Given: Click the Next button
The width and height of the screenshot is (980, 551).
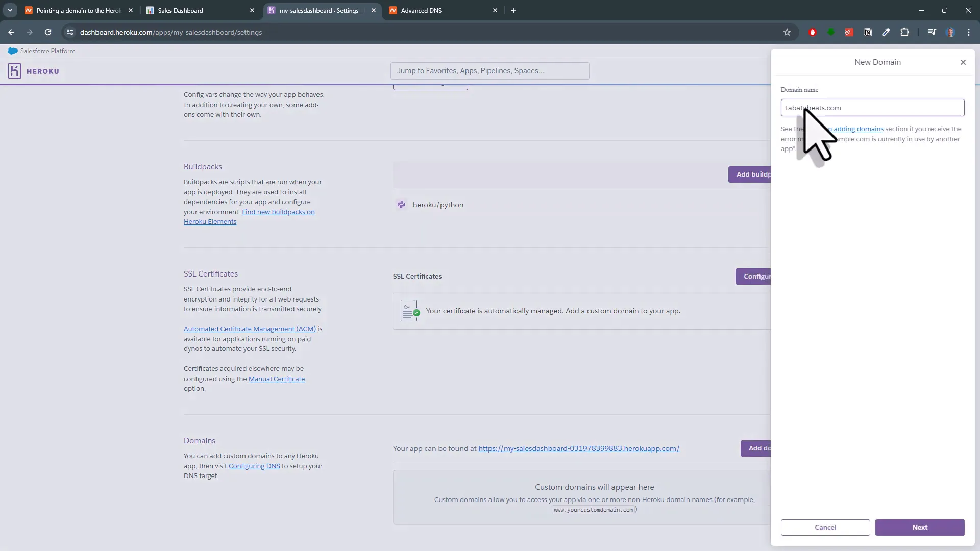Looking at the screenshot, I should [x=919, y=527].
